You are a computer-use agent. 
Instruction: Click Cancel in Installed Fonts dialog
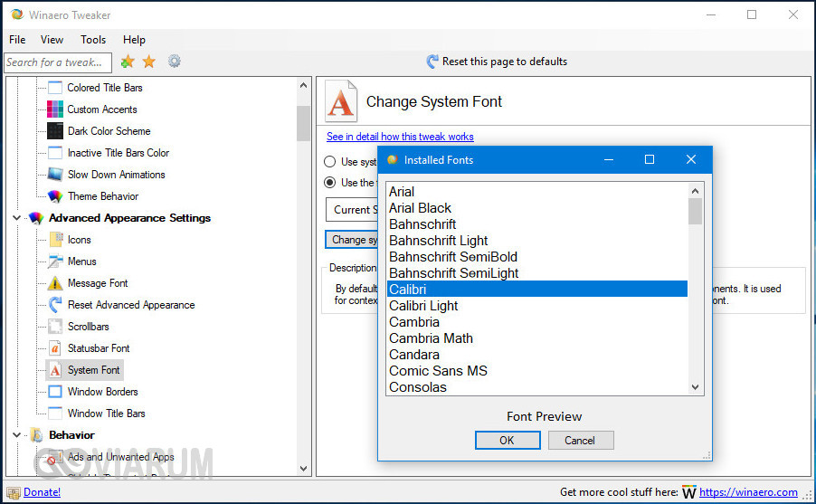click(x=580, y=441)
